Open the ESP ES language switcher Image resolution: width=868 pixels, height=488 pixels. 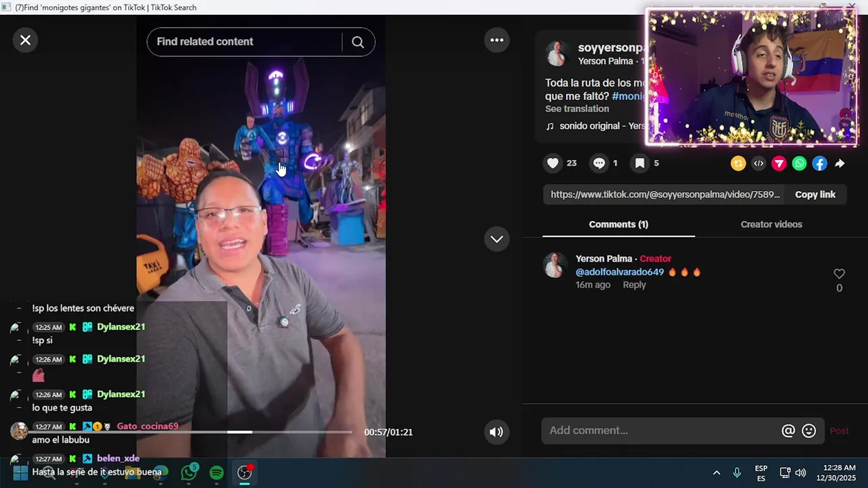point(761,473)
